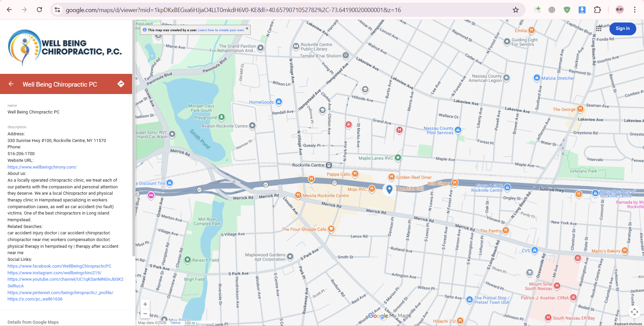This screenshot has width=644, height=326.
Task: Open the wellbeingchirony.com website link
Action: click(42, 167)
